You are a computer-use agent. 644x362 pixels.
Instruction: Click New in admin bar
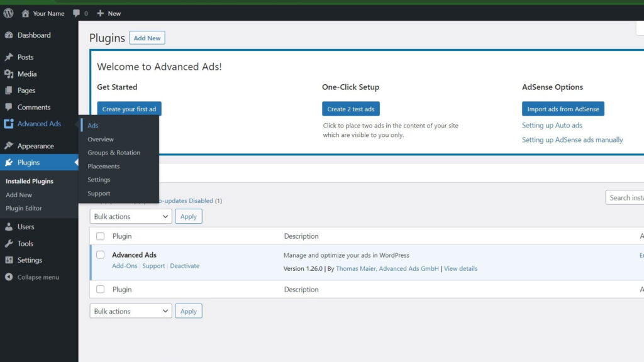114,14
